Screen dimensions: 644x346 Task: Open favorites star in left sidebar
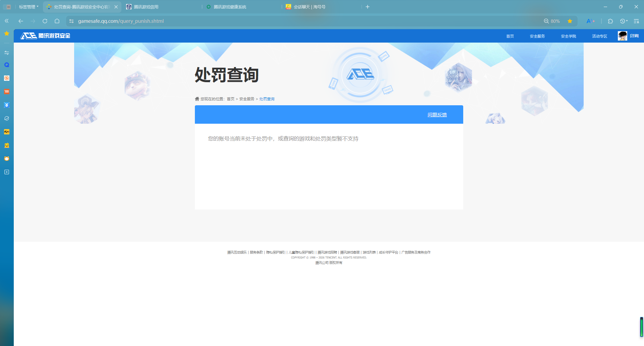[7, 34]
